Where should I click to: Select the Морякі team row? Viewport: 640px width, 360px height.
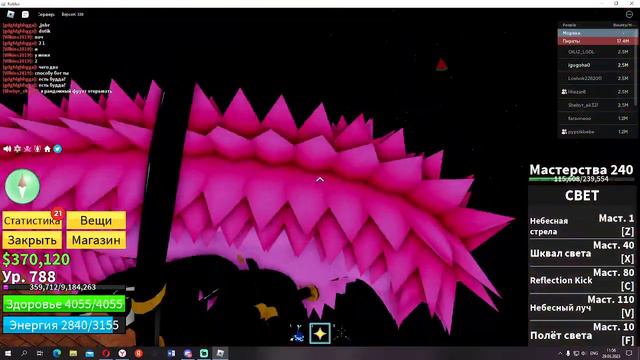click(x=597, y=33)
